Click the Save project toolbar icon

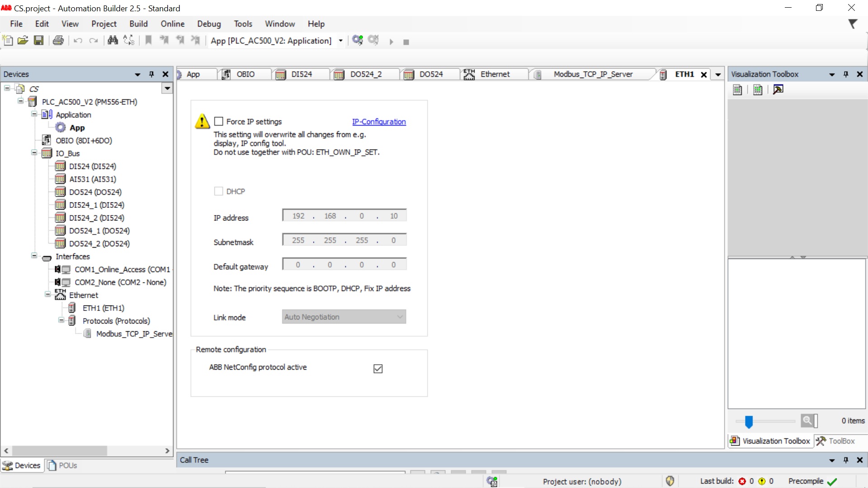39,41
